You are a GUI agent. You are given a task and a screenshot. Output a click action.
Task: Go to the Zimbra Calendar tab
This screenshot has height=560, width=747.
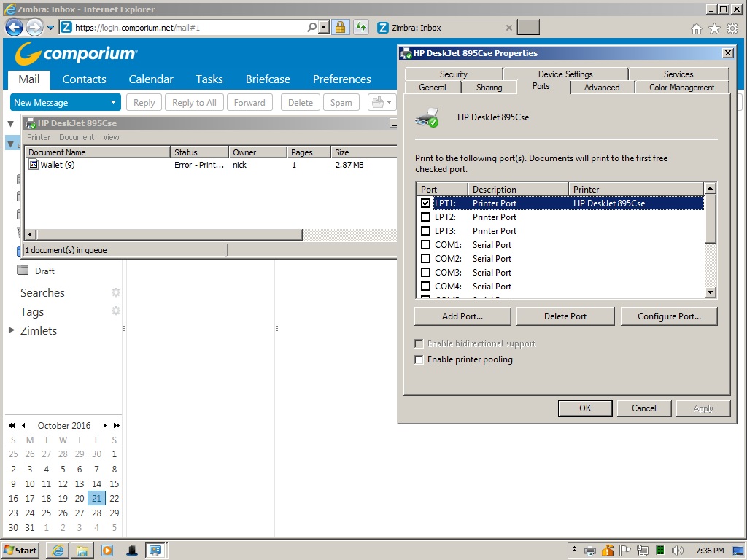[x=151, y=79]
